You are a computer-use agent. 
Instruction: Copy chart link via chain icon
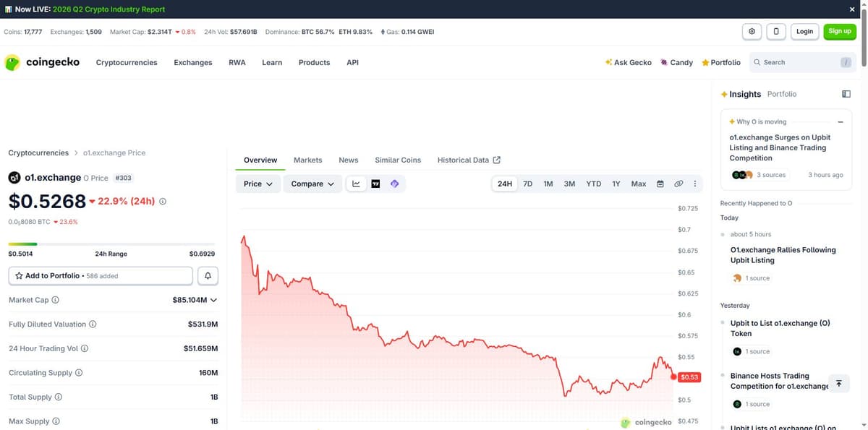[x=678, y=184]
